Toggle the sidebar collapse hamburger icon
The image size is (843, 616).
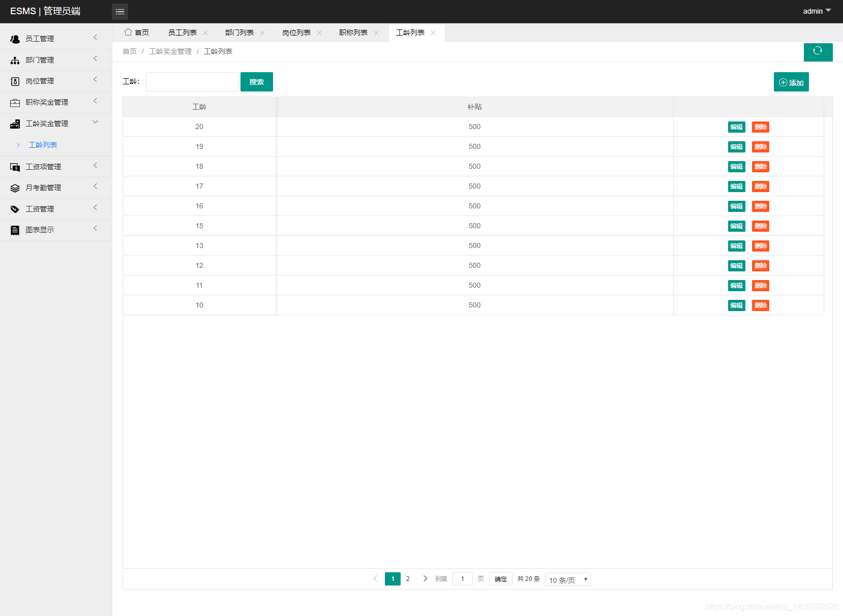(120, 12)
